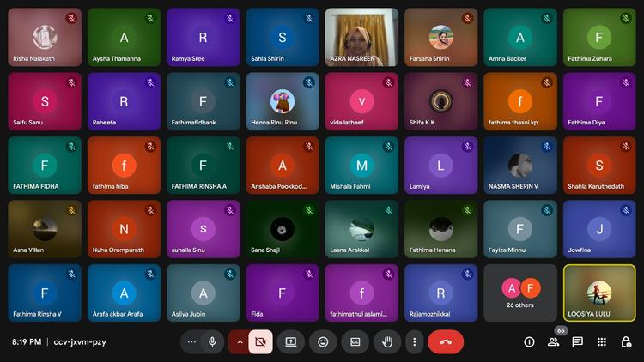Open audio settings ellipsis beside microphone
This screenshot has height=362, width=644.
pyautogui.click(x=191, y=341)
